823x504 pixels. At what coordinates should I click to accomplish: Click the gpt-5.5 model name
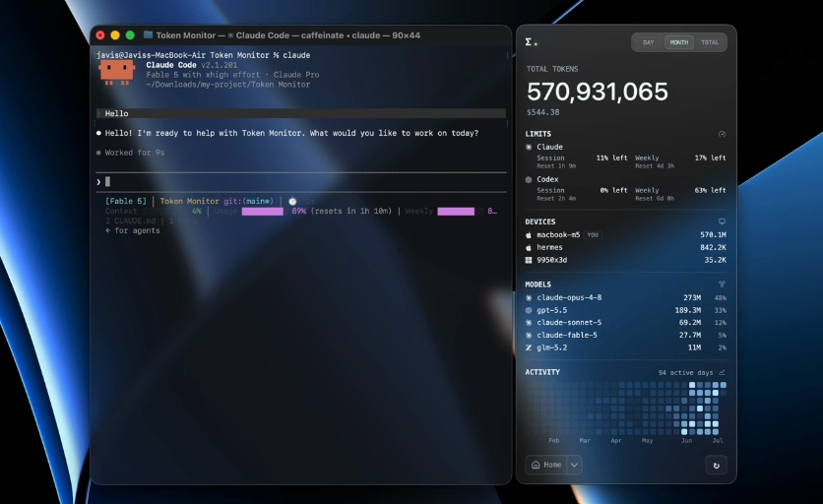(x=551, y=310)
